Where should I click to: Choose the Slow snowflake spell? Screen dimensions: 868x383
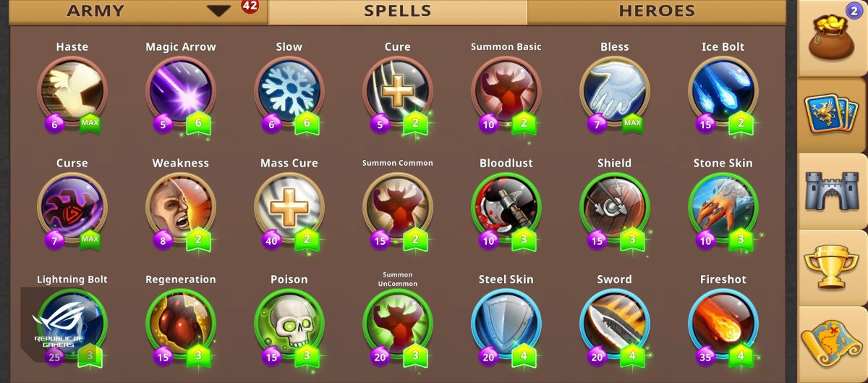[x=289, y=91]
